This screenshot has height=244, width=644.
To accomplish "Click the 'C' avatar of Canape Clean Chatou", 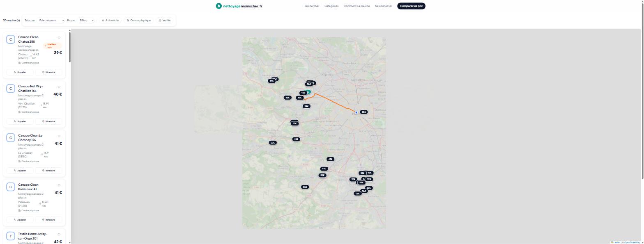I will [x=11, y=39].
